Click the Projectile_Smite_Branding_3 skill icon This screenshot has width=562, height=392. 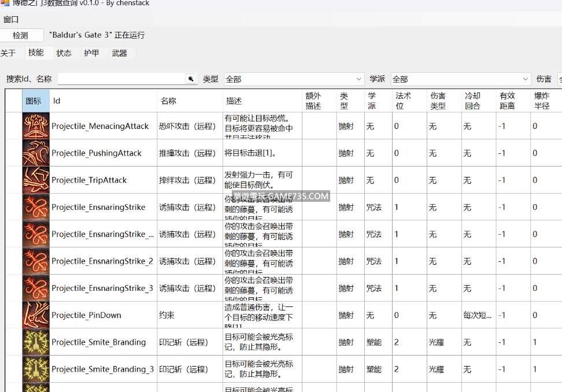(36, 369)
